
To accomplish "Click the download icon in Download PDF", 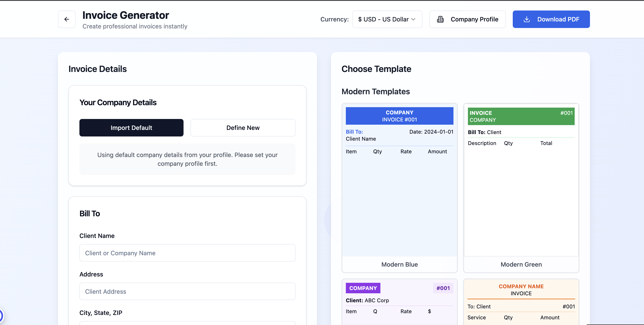I will tap(527, 19).
